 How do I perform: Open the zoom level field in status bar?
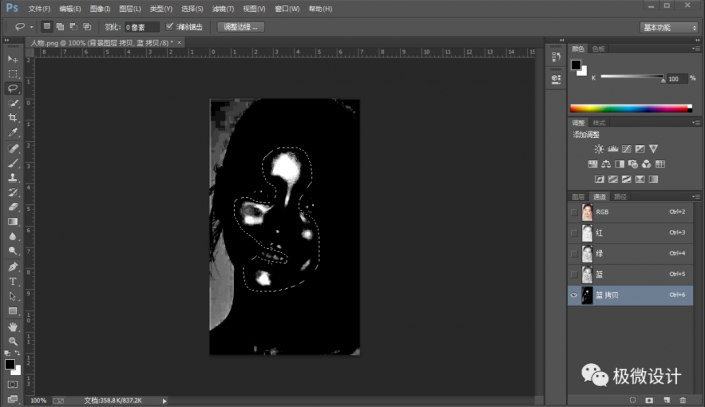coord(38,400)
